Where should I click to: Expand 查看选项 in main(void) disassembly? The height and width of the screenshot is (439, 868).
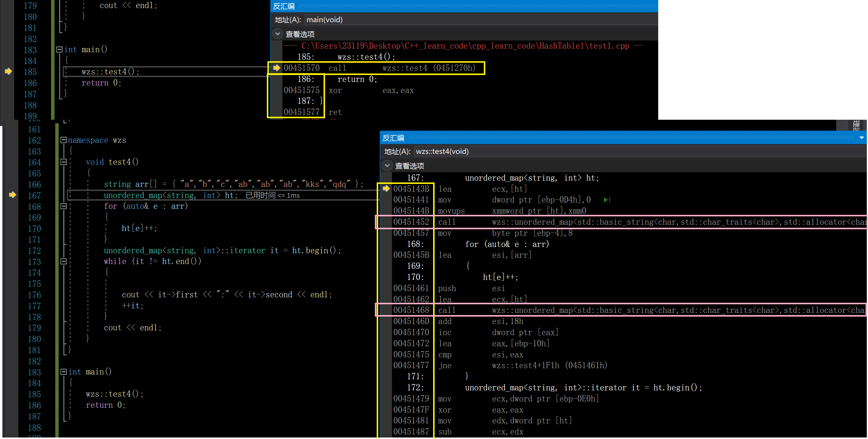[278, 34]
